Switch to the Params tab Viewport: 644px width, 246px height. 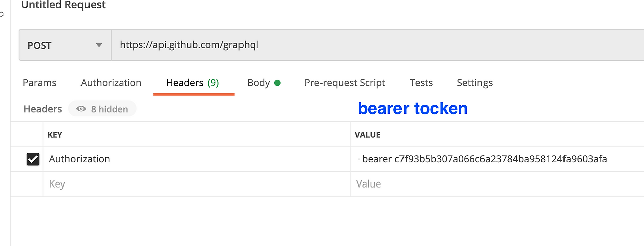click(39, 83)
